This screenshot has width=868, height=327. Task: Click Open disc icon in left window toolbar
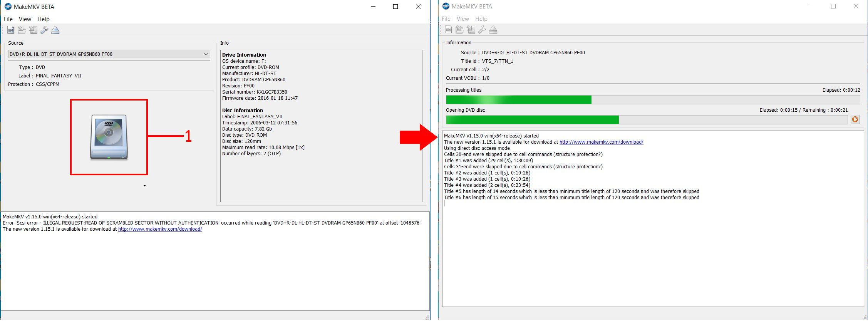(x=22, y=30)
